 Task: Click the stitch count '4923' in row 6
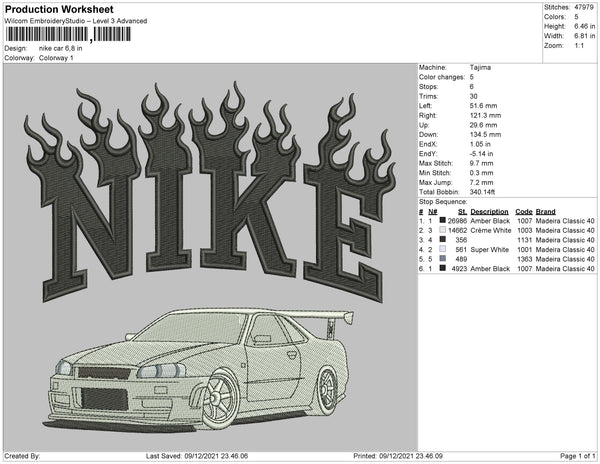click(x=459, y=269)
